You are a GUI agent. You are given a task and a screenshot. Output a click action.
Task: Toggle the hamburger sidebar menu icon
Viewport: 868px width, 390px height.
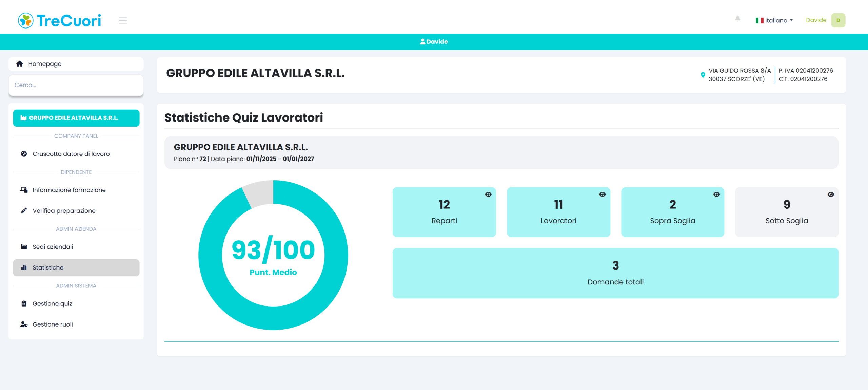tap(123, 20)
